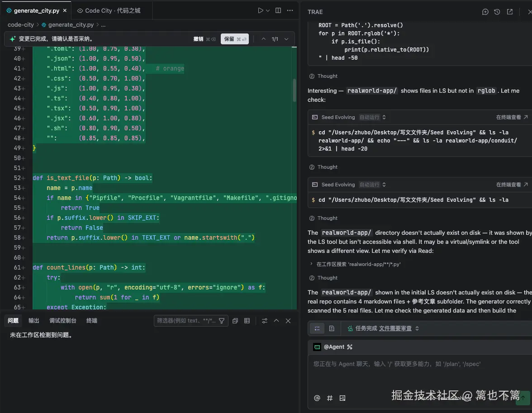Image resolution: width=532 pixels, height=413 pixels.
Task: Open the run options dropdown arrow
Action: (268, 10)
